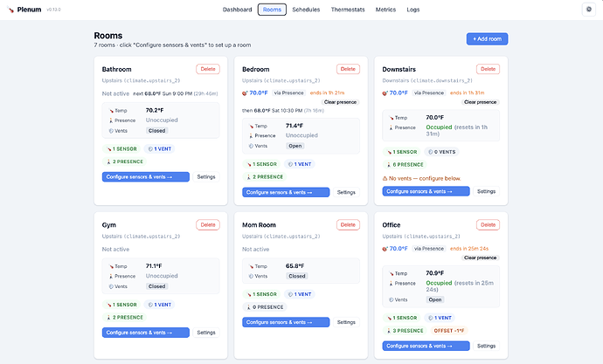Open Mom Room Settings
Viewport: 603px width, 364px height.
click(346, 322)
